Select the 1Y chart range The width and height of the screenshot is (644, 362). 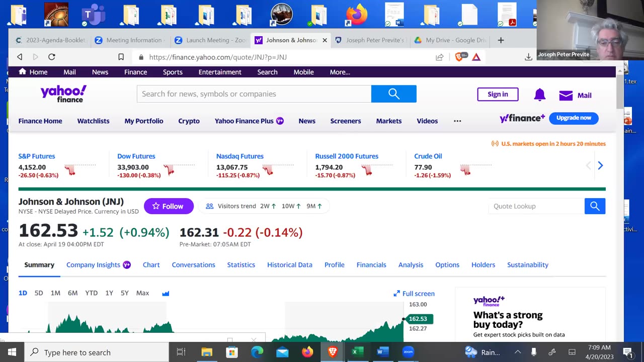coord(109,293)
